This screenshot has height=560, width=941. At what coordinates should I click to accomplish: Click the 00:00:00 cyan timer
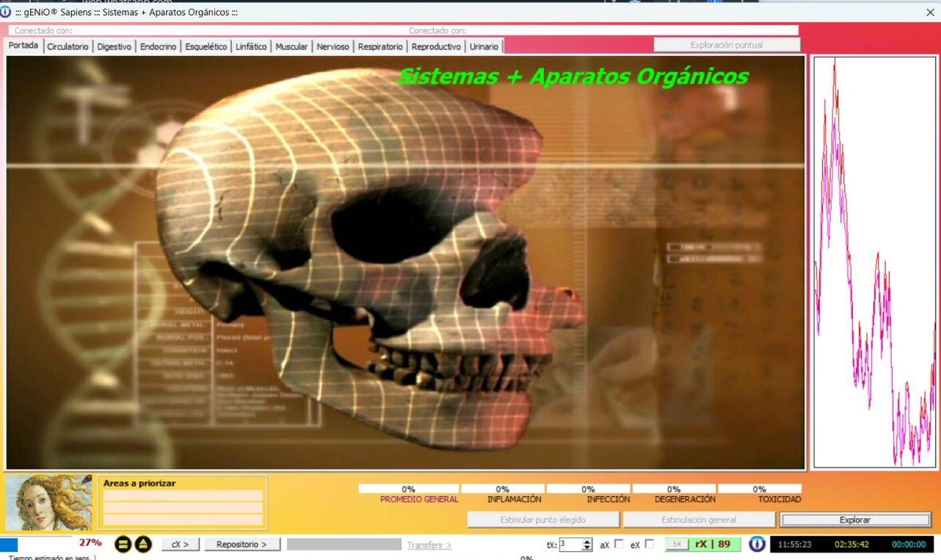(909, 545)
